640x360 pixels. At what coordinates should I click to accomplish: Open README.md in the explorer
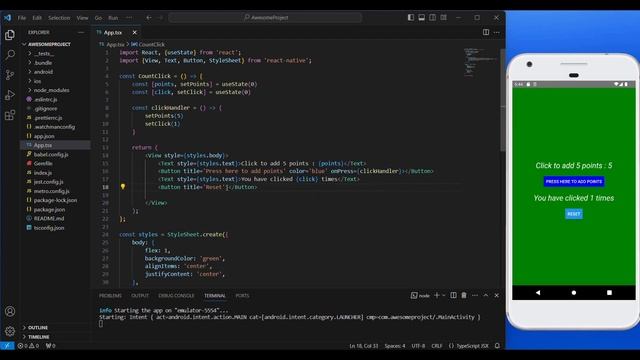(x=49, y=218)
